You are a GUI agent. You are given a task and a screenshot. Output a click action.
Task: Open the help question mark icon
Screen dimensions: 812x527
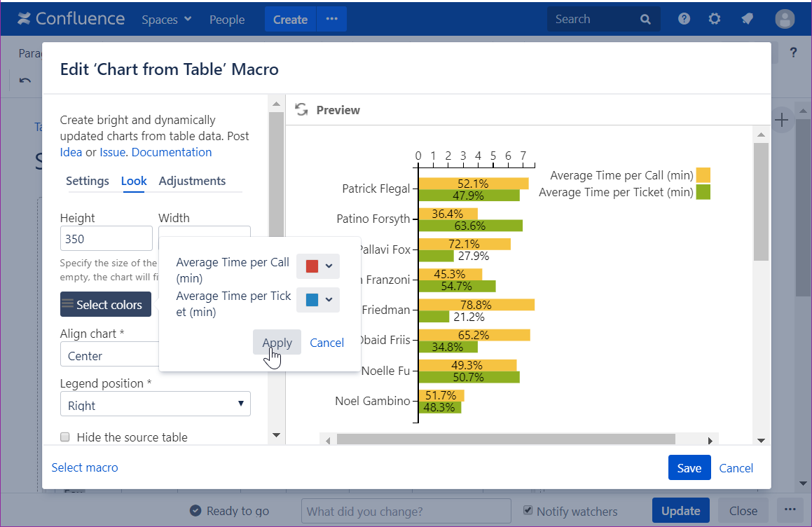point(684,20)
